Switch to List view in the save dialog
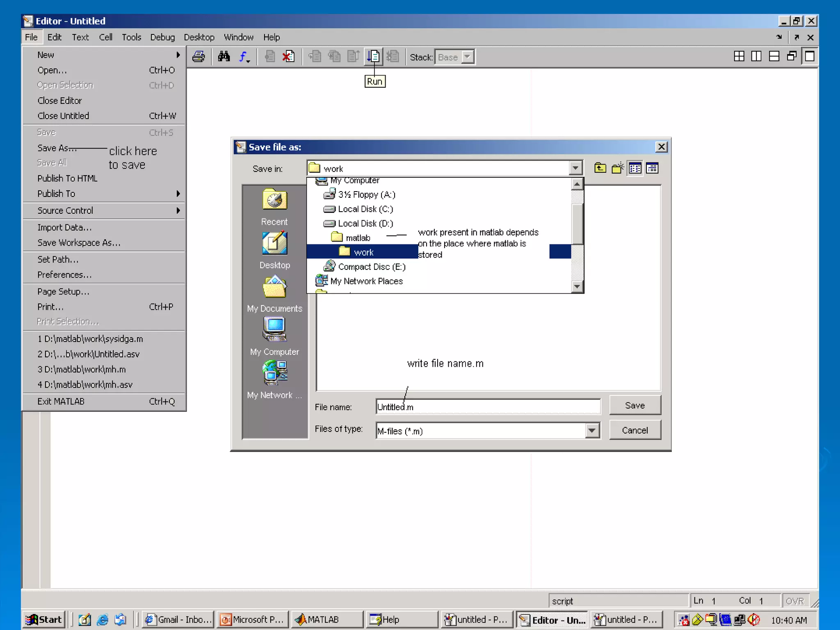This screenshot has width=840, height=630. [635, 168]
